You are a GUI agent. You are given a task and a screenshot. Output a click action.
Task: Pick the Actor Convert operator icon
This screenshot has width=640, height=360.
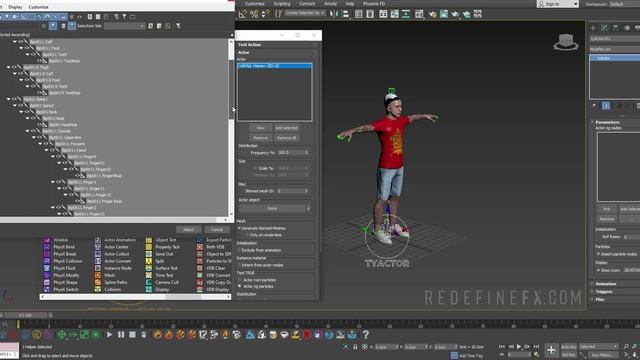pyautogui.click(x=98, y=261)
